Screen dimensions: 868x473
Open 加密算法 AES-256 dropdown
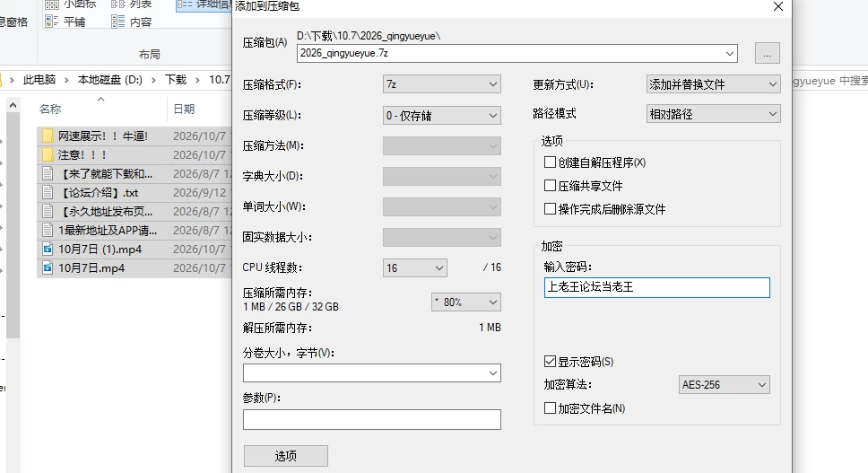[724, 384]
